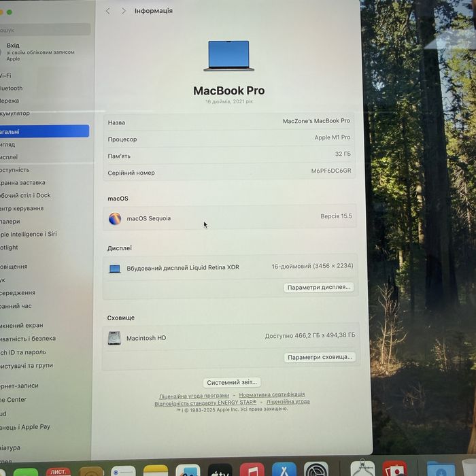Open the green FaceTime Dock icon
The height and width of the screenshot is (476, 476).
click(26, 472)
